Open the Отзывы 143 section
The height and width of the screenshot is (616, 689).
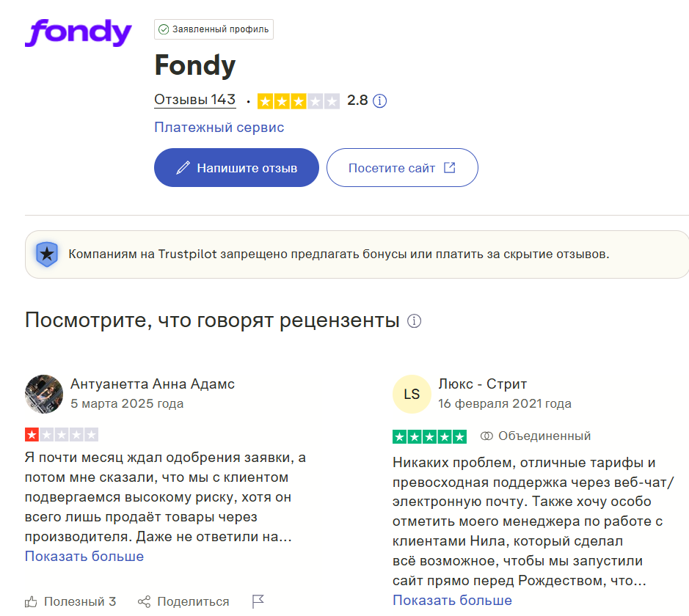pos(194,100)
